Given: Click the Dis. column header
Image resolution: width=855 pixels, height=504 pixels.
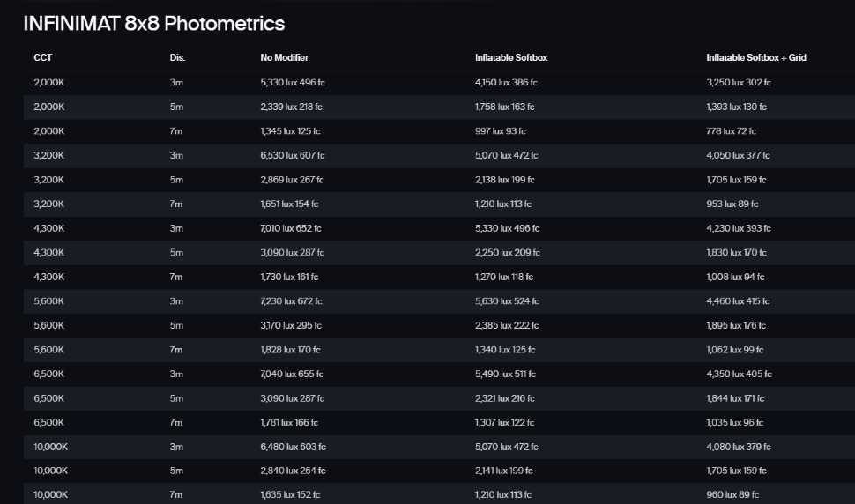Looking at the screenshot, I should pyautogui.click(x=177, y=58).
